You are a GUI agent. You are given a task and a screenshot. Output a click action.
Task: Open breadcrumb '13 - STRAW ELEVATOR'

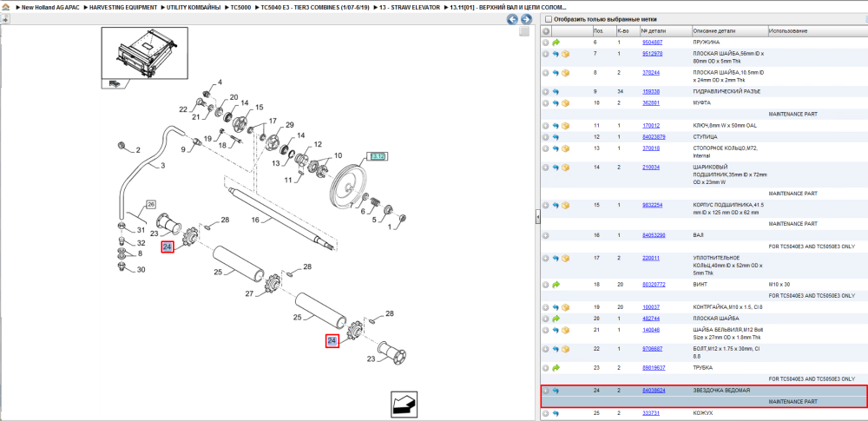(409, 8)
